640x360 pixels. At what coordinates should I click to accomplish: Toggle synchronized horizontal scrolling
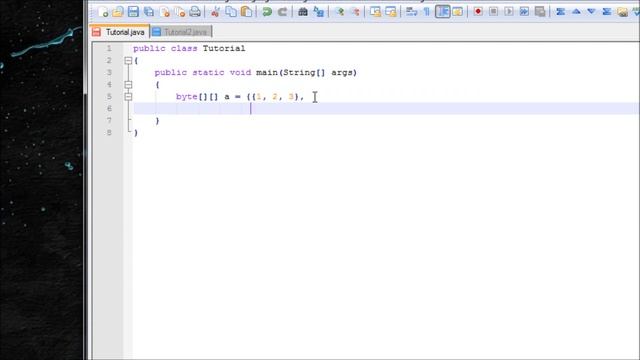tap(391, 11)
